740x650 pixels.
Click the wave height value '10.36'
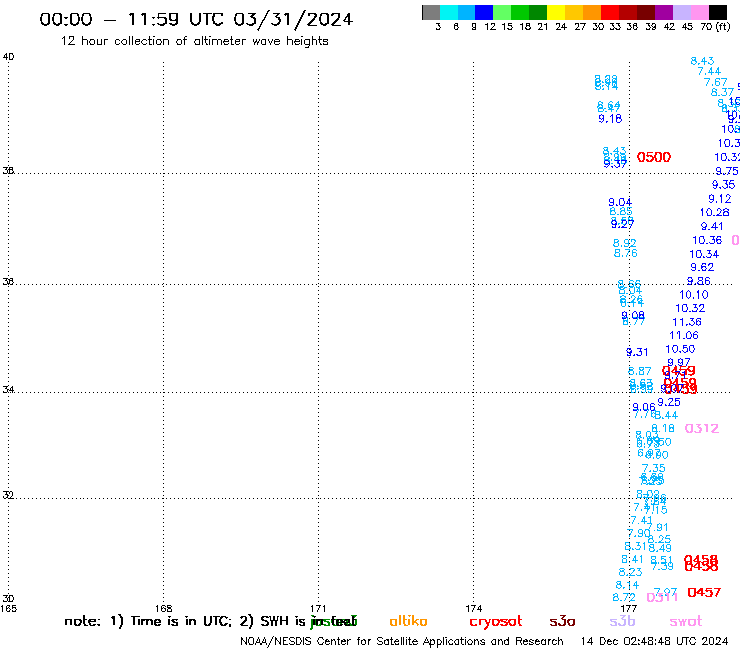tap(707, 240)
